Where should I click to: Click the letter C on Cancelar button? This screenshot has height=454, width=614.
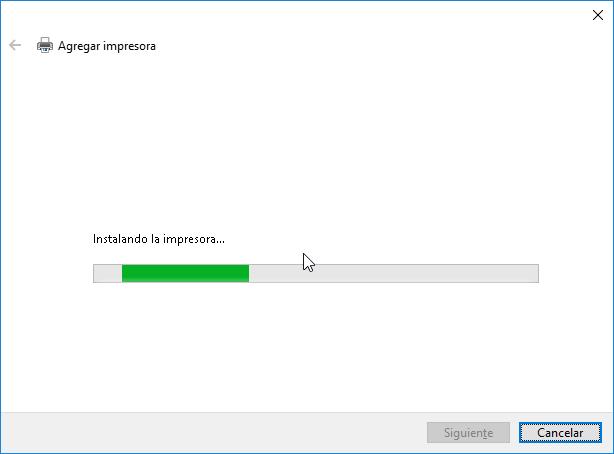coord(541,432)
